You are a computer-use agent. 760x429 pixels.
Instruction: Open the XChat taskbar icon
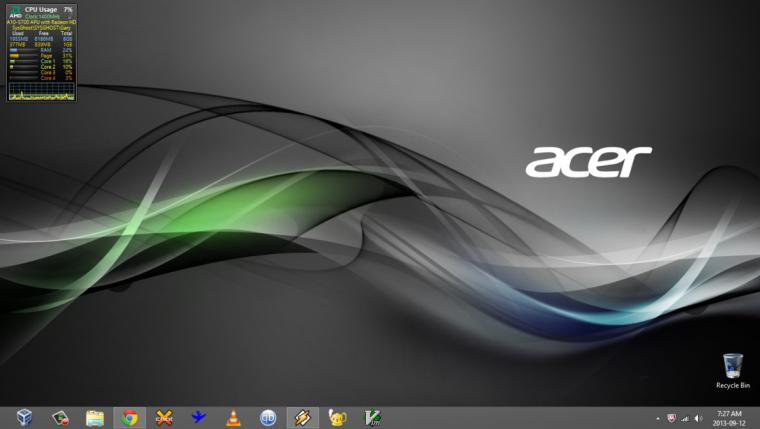pyautogui.click(x=164, y=418)
